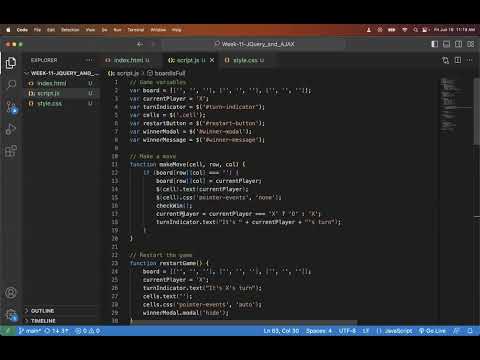Open the Extensions view
This screenshot has width=480, height=360.
pos(11,151)
